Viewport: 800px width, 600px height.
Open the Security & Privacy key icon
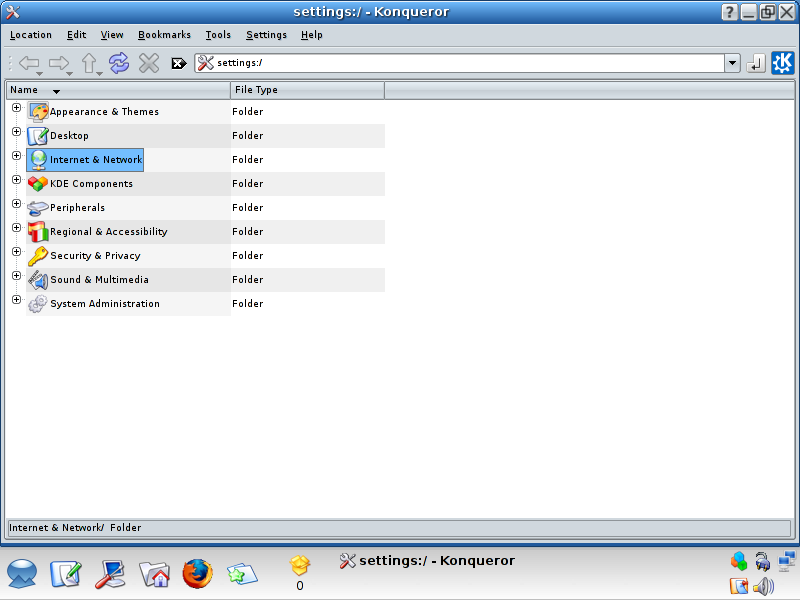click(38, 256)
